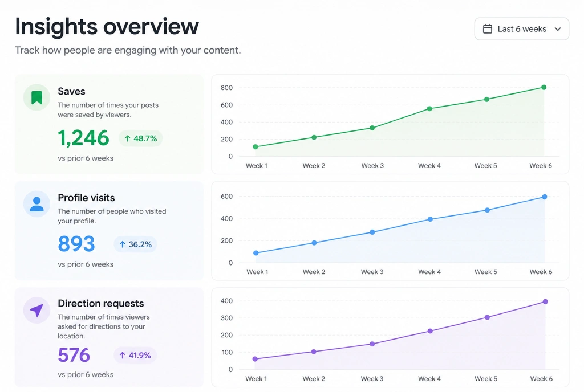Select Week 1 point on Direction requests chart
This screenshot has height=392, width=584.
(x=255, y=359)
